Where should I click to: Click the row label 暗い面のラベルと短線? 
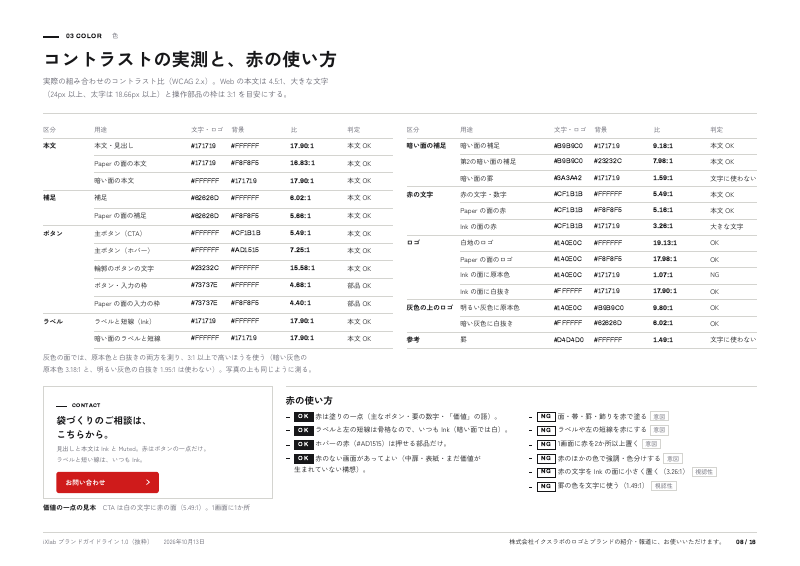[x=128, y=338]
